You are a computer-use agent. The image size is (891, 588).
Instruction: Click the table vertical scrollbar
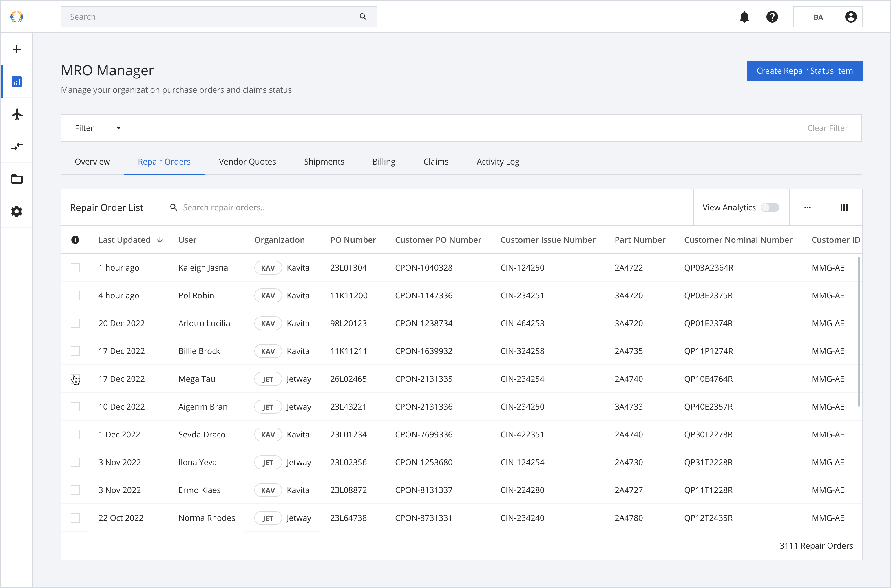859,331
